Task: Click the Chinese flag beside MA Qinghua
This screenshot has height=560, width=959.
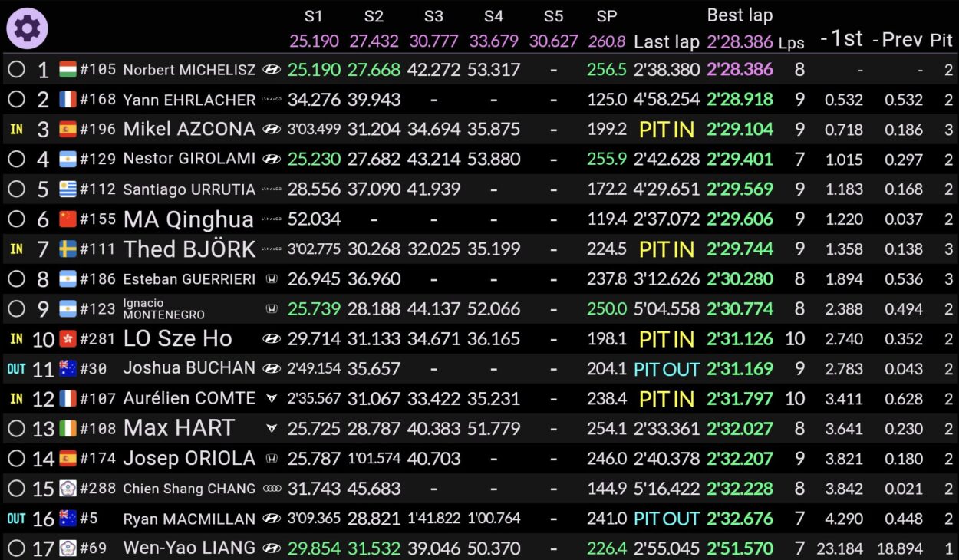Action: (x=68, y=219)
